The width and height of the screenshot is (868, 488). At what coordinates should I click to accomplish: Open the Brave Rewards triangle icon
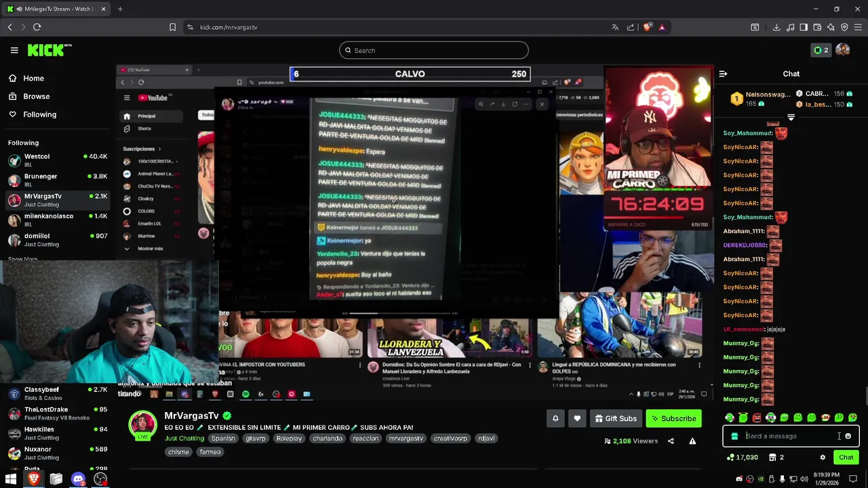[x=662, y=27]
